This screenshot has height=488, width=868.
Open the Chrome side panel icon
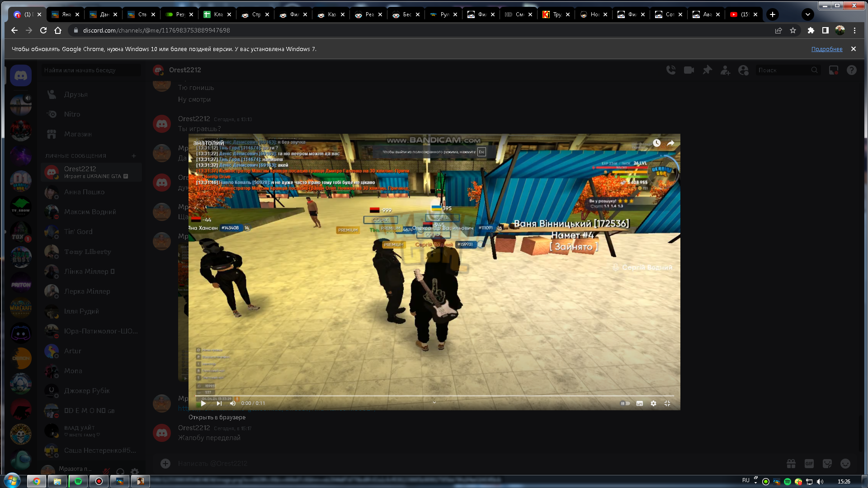826,30
